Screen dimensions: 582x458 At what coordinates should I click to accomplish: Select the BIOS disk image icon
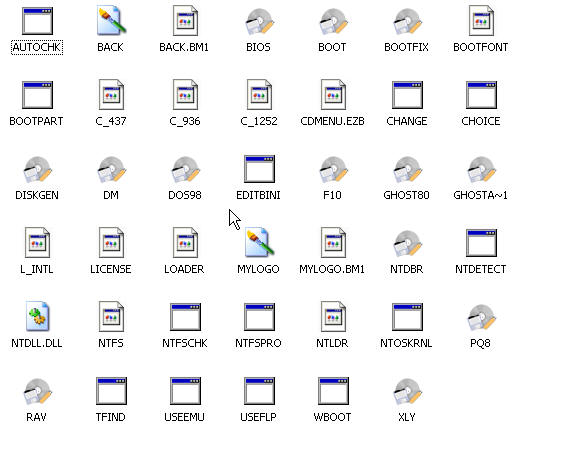pyautogui.click(x=259, y=22)
